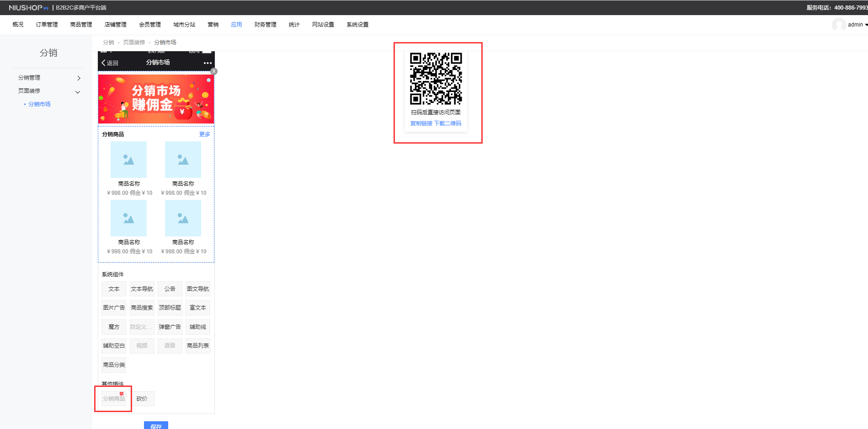Viewport: 868px width, 429px height.
Task: Add the 商品分类 product category component
Action: (x=114, y=365)
